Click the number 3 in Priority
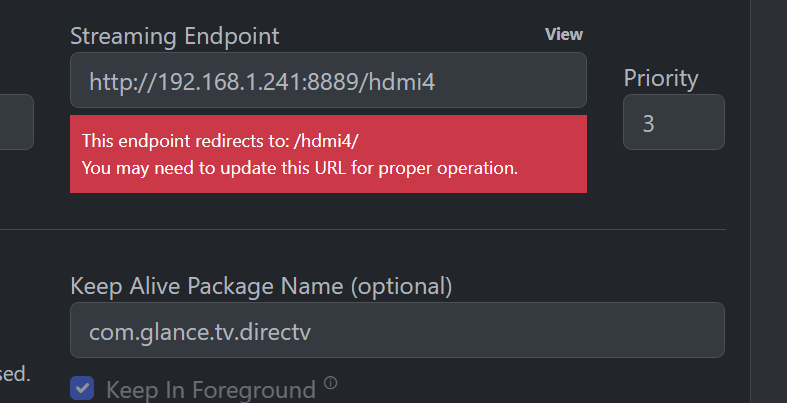This screenshot has height=403, width=787. 648,123
